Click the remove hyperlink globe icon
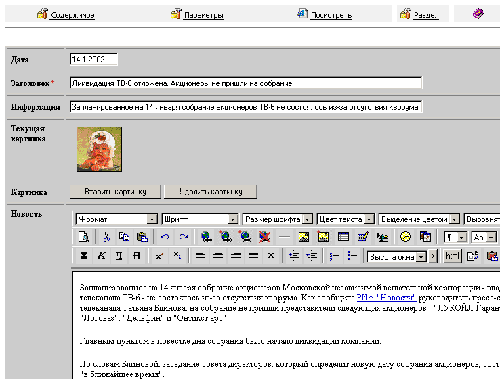The image size is (500, 379). coord(264,237)
